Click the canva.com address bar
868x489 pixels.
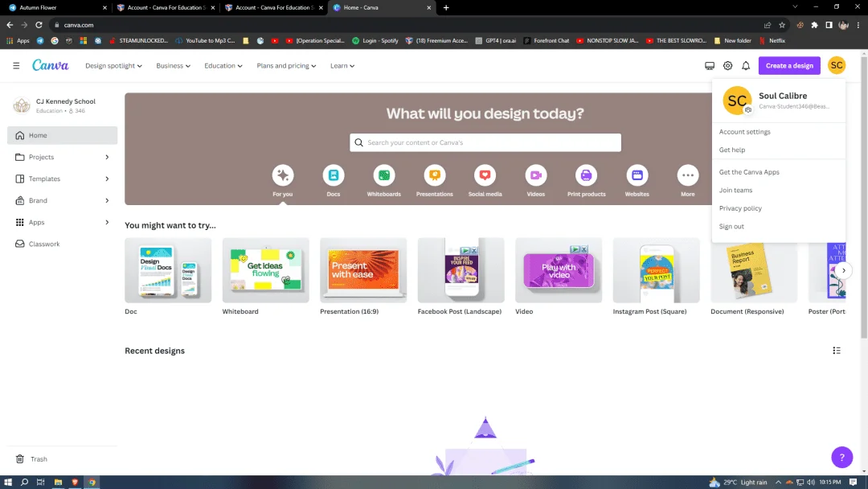(x=407, y=25)
